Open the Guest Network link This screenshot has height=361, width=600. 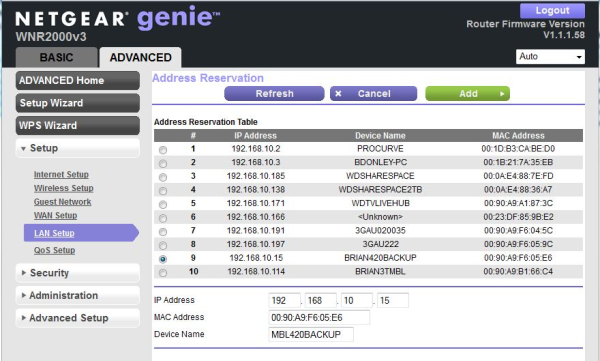point(62,202)
